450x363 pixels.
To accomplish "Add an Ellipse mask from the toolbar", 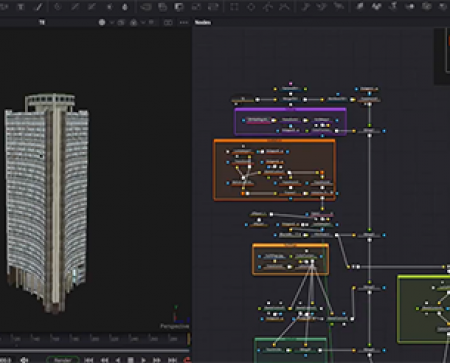I will coord(251,7).
